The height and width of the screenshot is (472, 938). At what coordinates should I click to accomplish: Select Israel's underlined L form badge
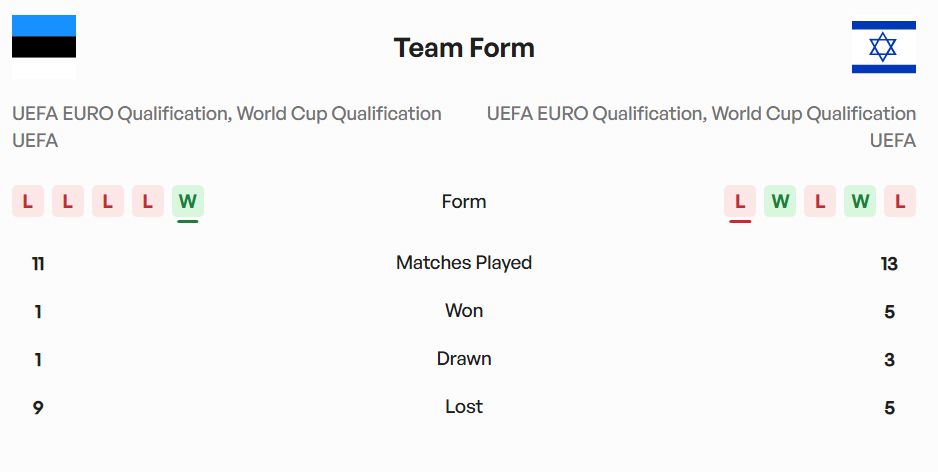point(740,201)
